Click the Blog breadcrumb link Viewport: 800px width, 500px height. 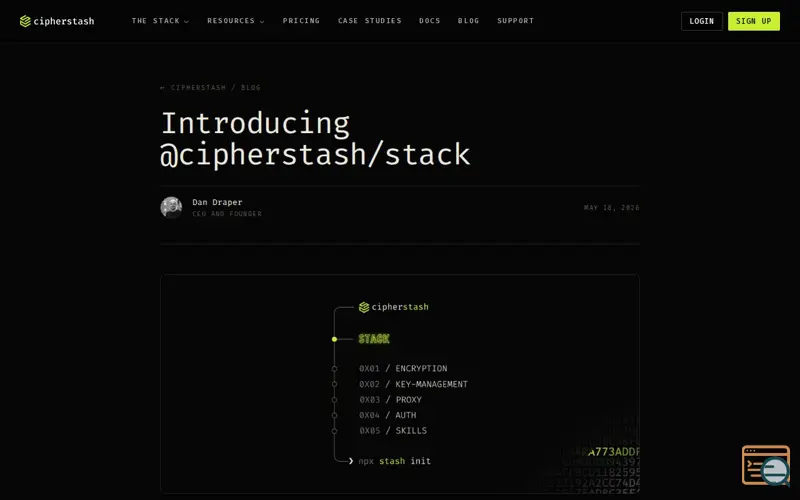pos(251,88)
